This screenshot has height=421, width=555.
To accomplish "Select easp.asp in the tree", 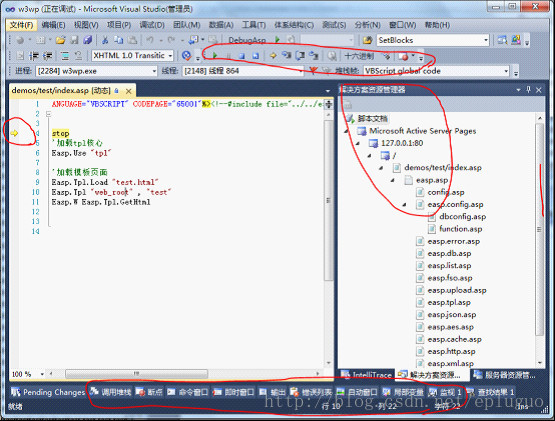I will pos(432,180).
